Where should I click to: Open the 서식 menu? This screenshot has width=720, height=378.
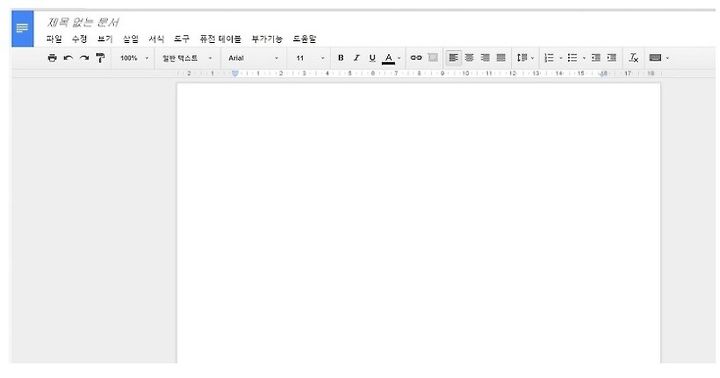[157, 39]
